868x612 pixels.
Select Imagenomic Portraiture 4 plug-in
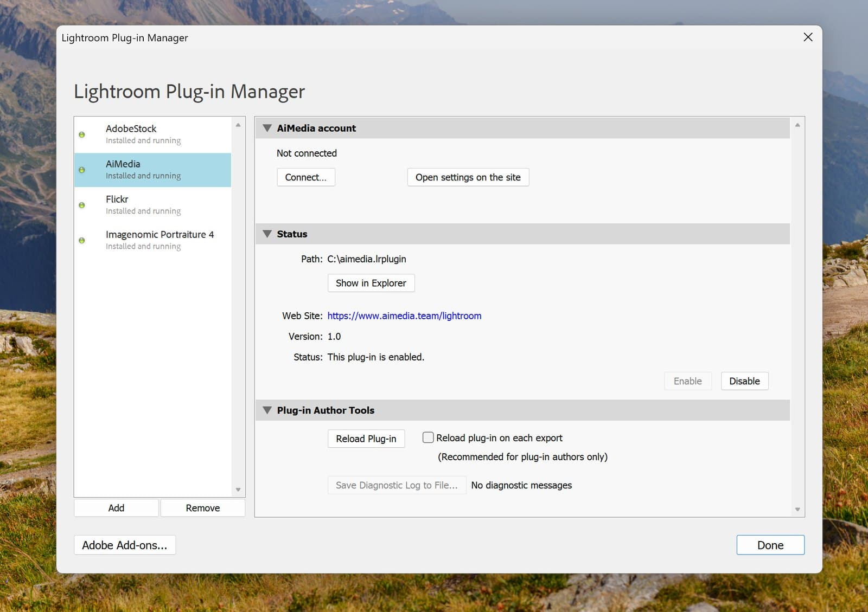(152, 240)
